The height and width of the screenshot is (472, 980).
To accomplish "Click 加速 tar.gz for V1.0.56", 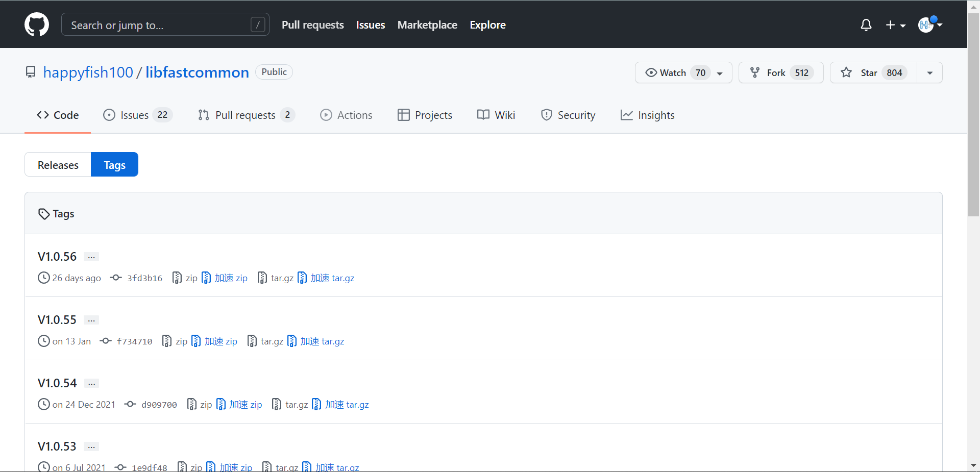I will [x=326, y=278].
